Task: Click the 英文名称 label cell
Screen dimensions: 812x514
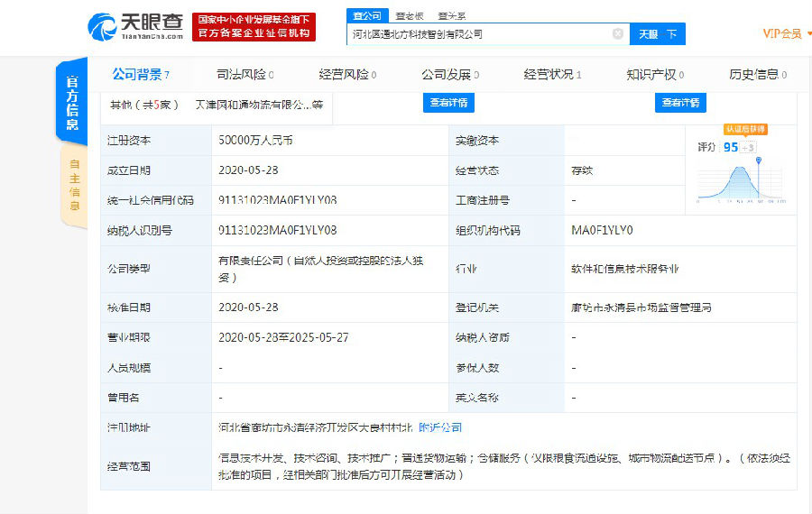Action: [506, 398]
